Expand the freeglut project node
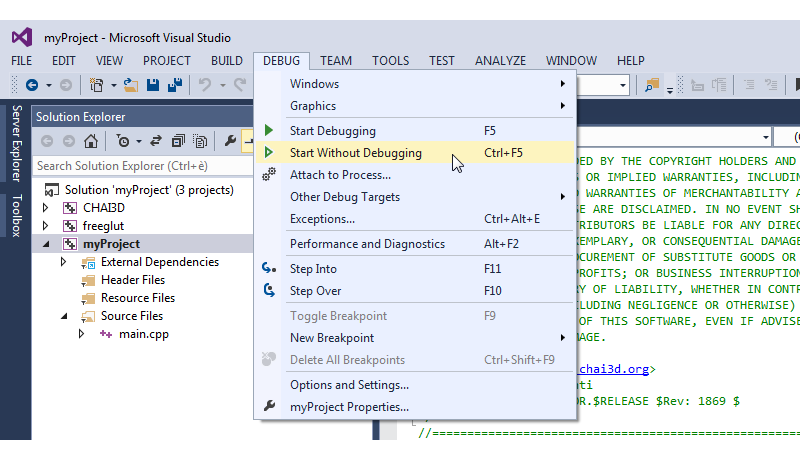Screen dimensions: 800x460 [45, 225]
